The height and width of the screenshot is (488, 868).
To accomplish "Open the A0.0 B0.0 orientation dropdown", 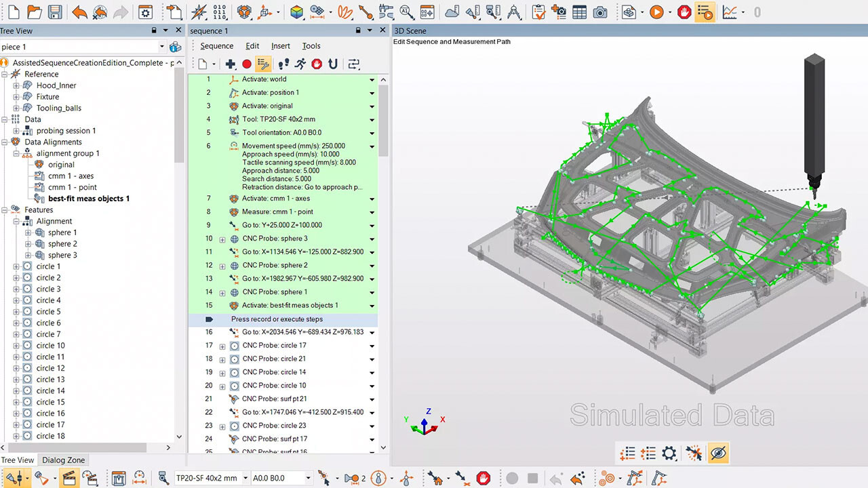I will pyautogui.click(x=309, y=479).
